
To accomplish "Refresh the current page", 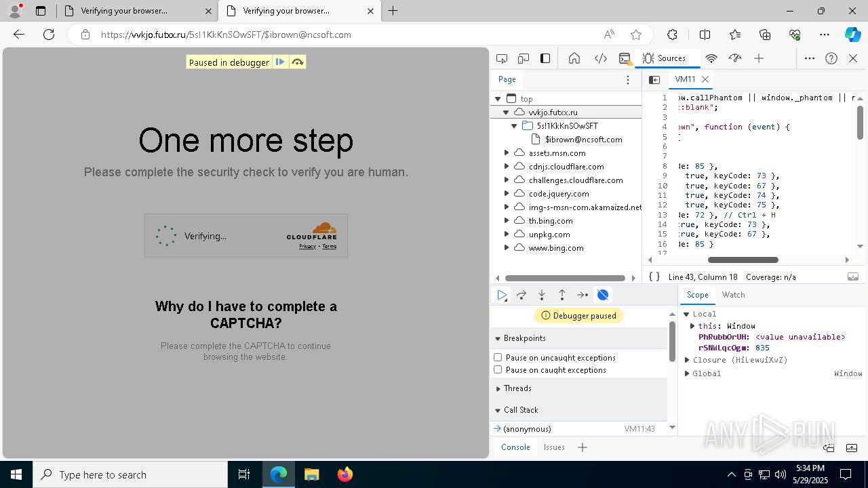I will click(49, 35).
